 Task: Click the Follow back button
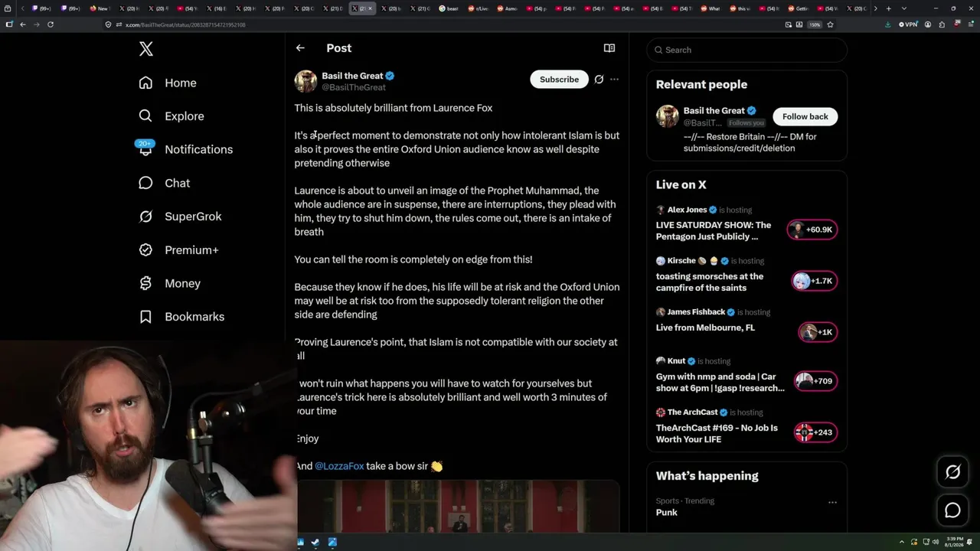[x=805, y=116]
